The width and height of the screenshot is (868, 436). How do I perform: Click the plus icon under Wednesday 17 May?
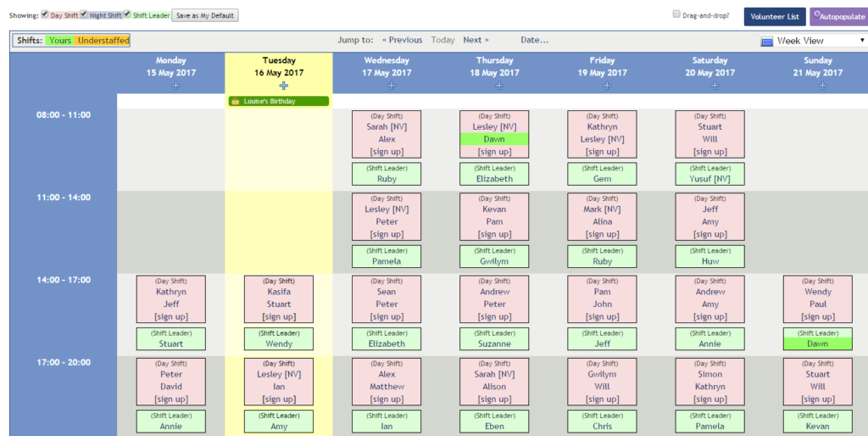click(x=391, y=86)
